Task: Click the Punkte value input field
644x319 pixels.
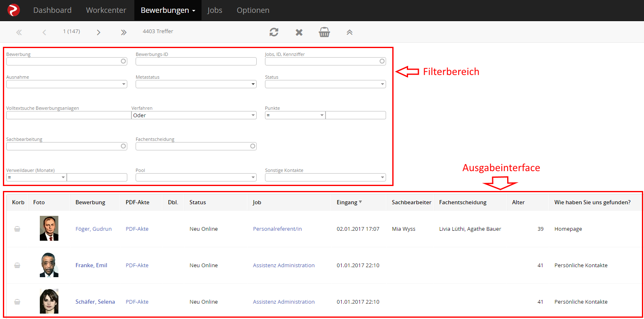Action: 356,115
